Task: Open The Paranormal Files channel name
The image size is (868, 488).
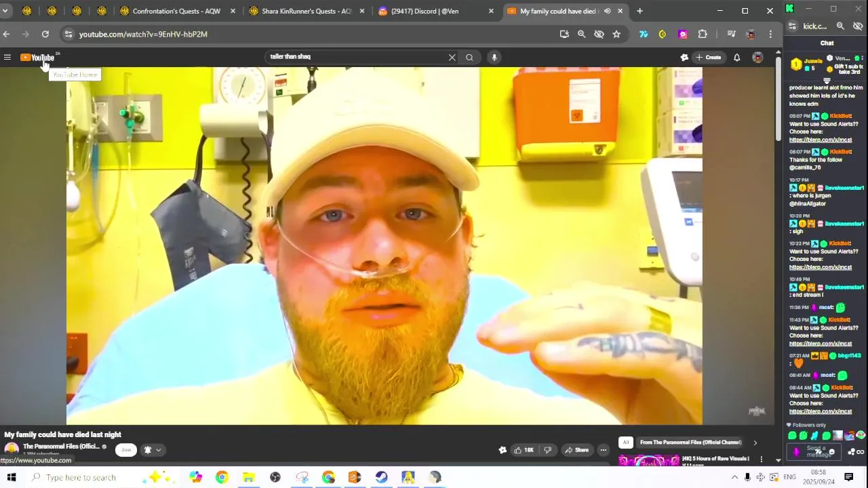Action: [x=61, y=447]
